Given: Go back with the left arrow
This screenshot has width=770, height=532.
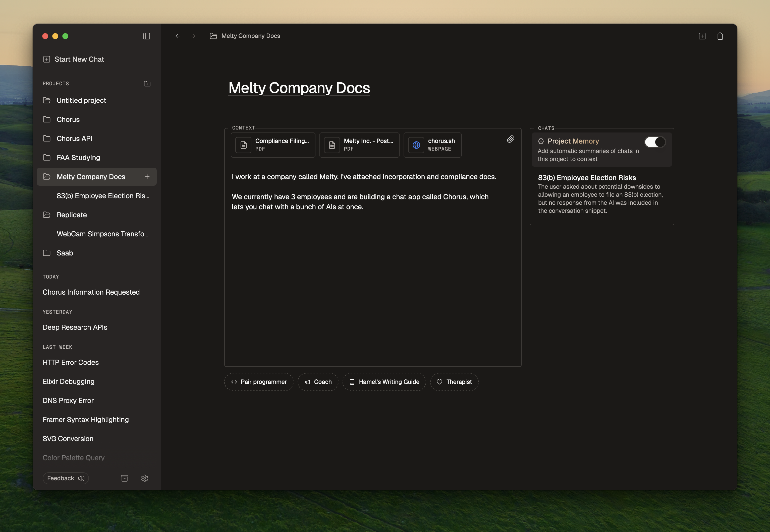Looking at the screenshot, I should click(x=178, y=36).
